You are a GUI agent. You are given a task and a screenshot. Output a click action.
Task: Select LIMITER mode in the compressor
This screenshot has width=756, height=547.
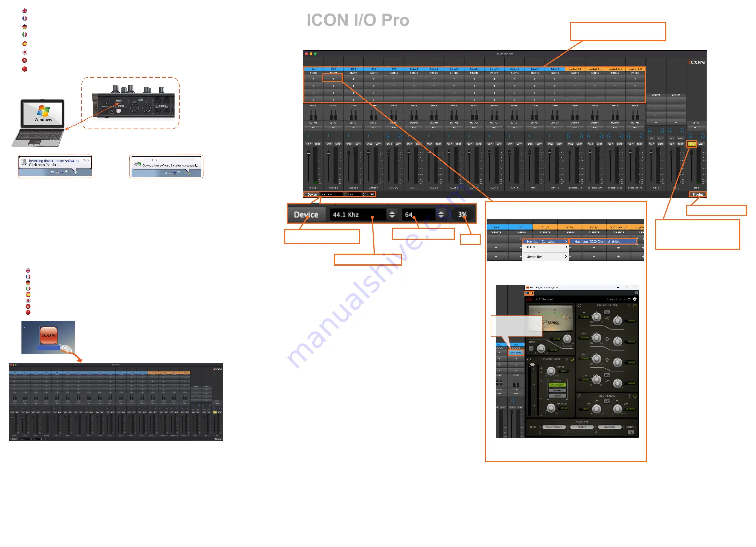pyautogui.click(x=557, y=396)
